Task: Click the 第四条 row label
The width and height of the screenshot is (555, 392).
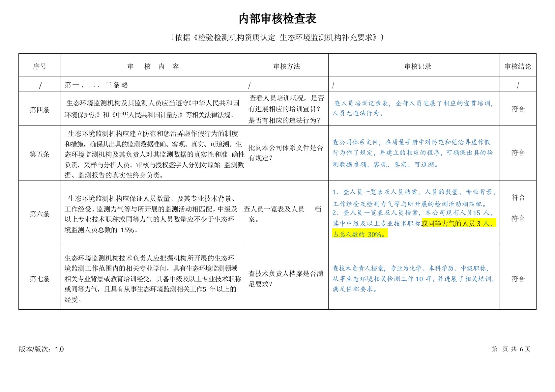Action: pyautogui.click(x=40, y=110)
